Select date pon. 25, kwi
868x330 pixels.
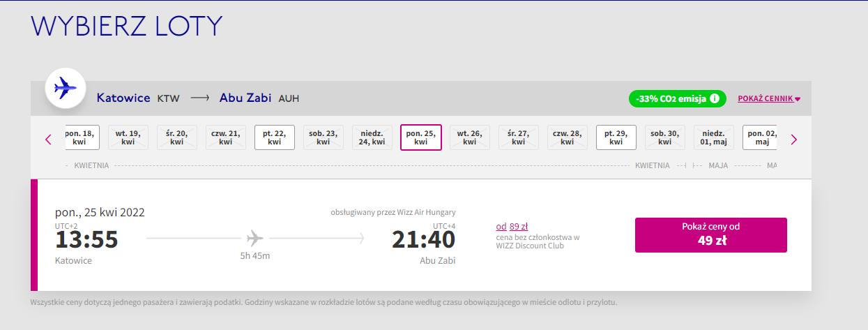coord(421,137)
